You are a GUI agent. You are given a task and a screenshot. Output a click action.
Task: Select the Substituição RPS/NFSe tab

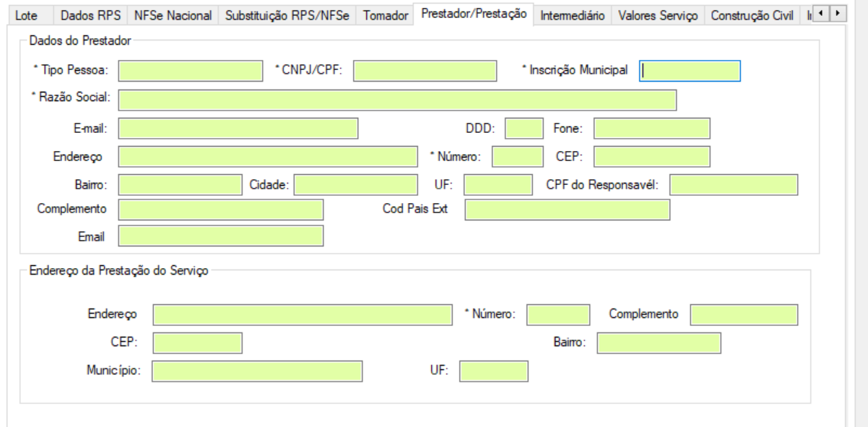pyautogui.click(x=288, y=14)
